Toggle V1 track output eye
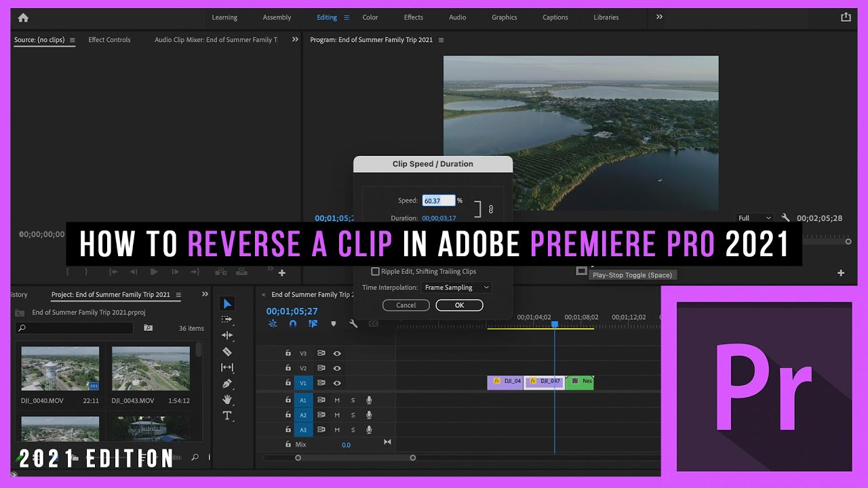This screenshot has height=488, width=868. click(337, 383)
